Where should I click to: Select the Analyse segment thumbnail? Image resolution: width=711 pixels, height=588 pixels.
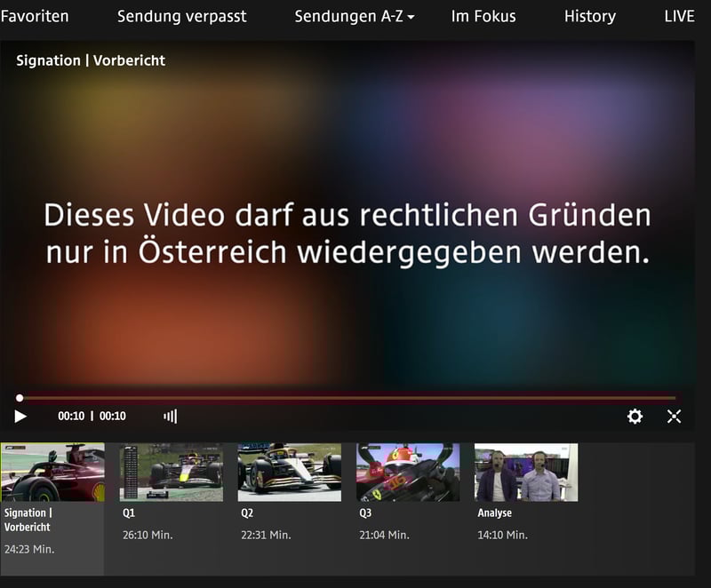pos(526,472)
